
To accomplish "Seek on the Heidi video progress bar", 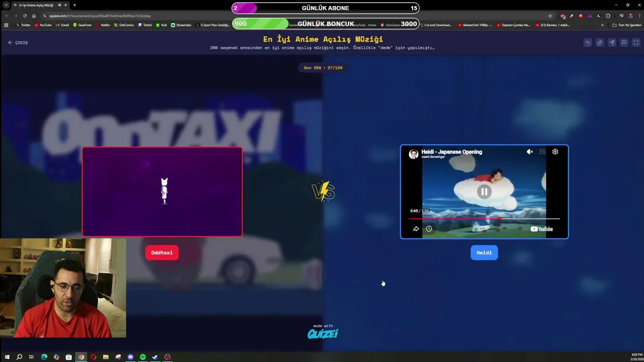I will click(x=484, y=219).
